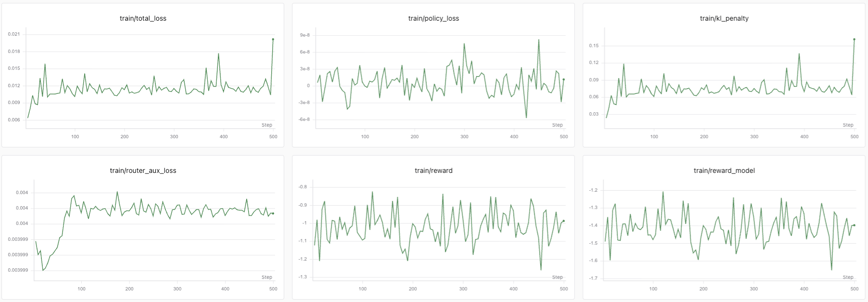Click the 500 x-axis tick in train/reward chart
The height and width of the screenshot is (302, 868).
point(564,289)
